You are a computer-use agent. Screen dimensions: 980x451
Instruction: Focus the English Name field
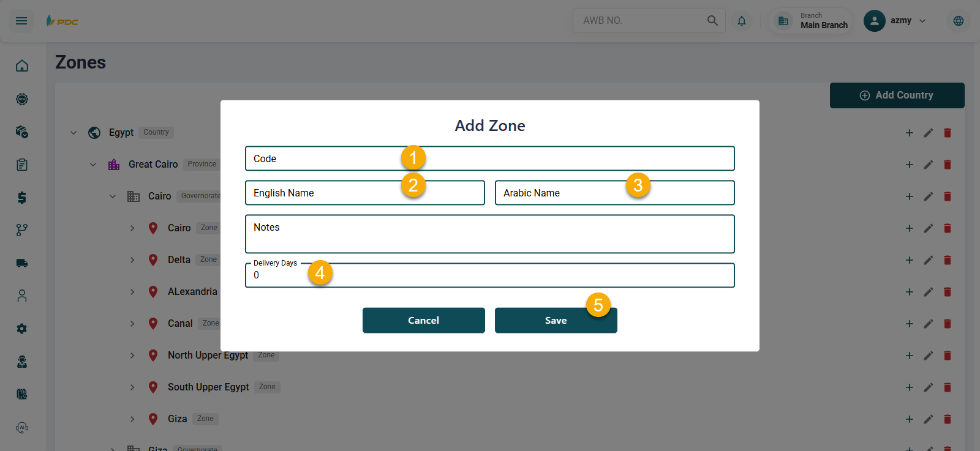365,193
